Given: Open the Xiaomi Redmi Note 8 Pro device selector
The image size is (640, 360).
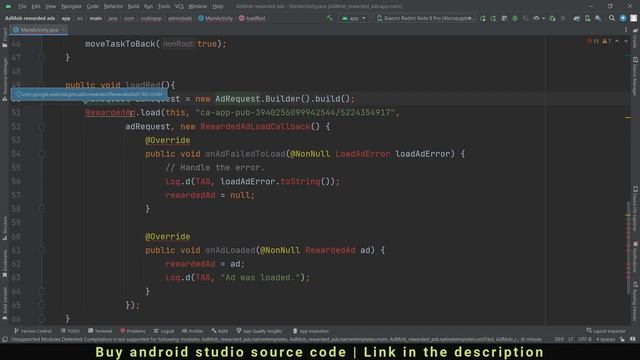Looking at the screenshot, I should (x=424, y=18).
